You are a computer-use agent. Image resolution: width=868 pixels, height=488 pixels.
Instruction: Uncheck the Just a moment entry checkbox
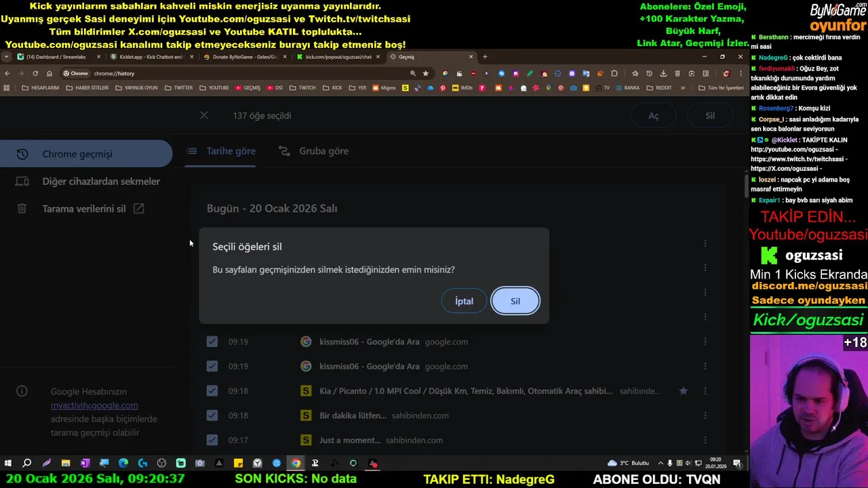212,440
